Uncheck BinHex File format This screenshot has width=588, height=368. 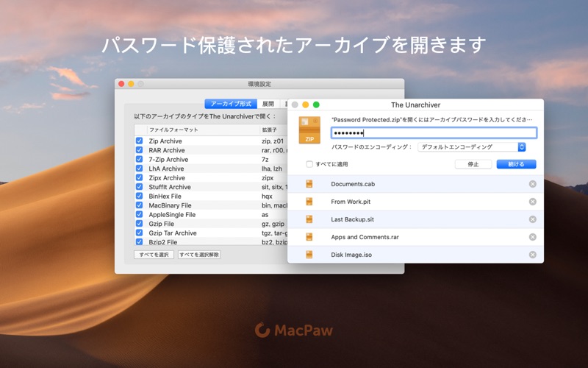coord(139,196)
